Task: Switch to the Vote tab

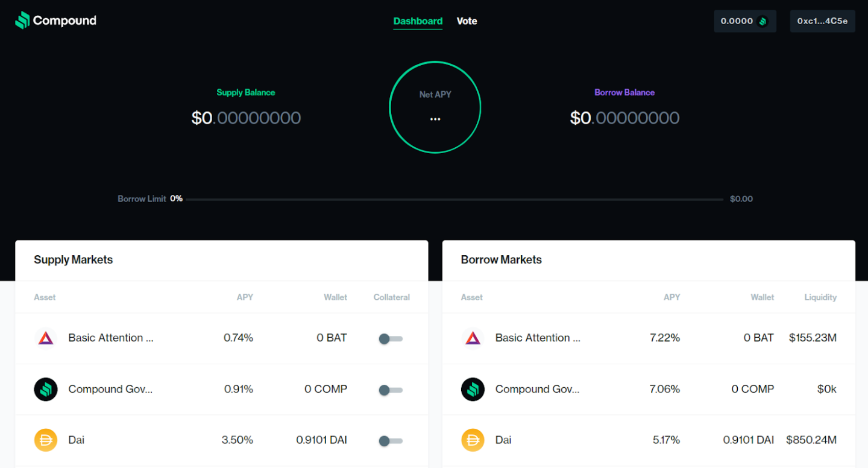Action: pos(467,21)
